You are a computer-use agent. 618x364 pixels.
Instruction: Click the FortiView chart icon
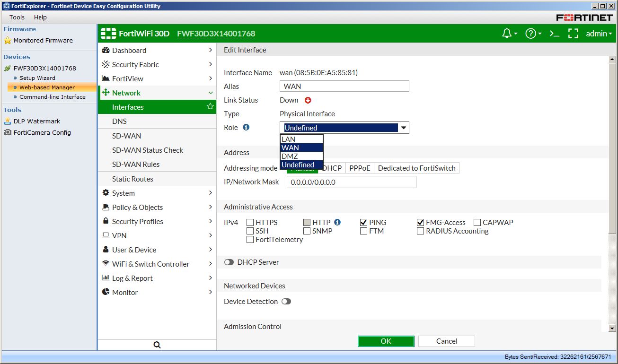click(x=106, y=78)
